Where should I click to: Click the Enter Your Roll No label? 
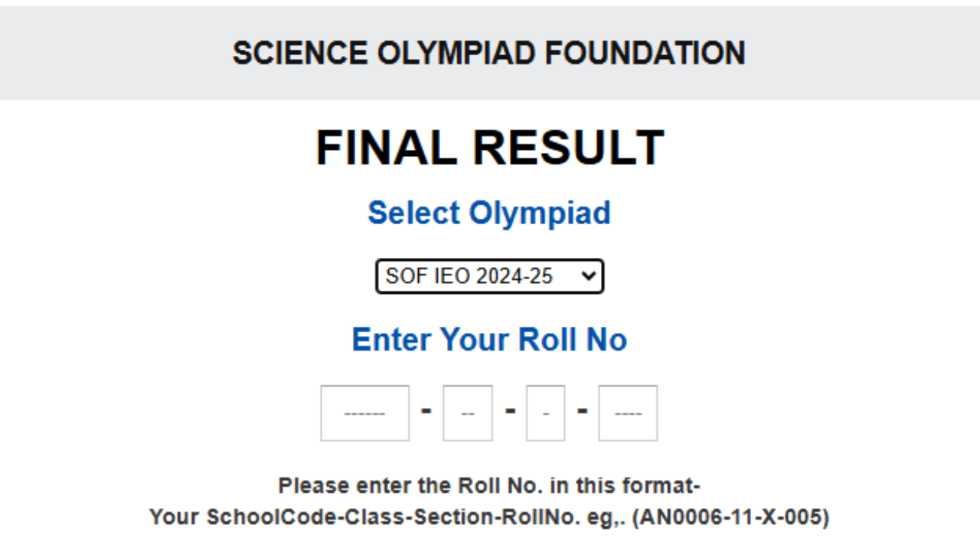point(489,339)
